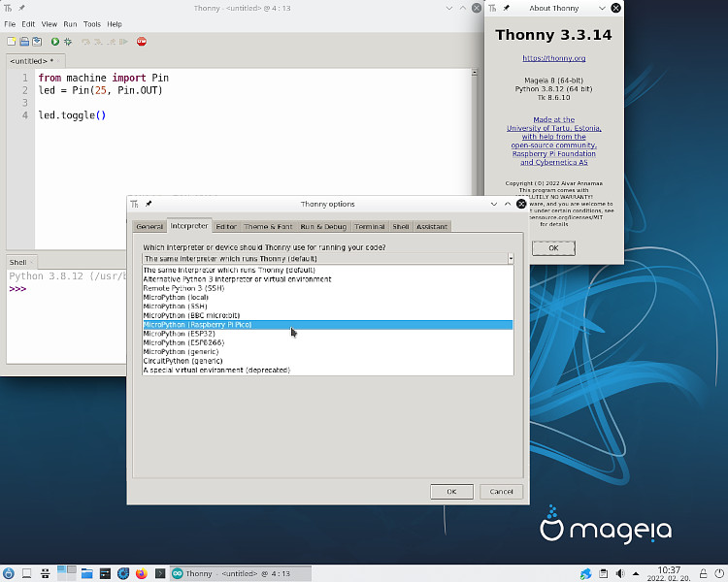728x582 pixels.
Task: Open the network tray icon
Action: pos(586,573)
